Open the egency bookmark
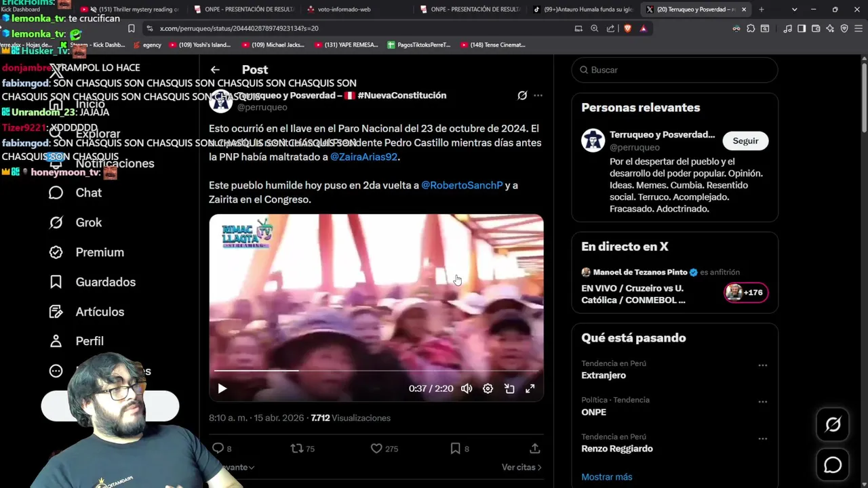The height and width of the screenshot is (488, 868). pos(147,45)
